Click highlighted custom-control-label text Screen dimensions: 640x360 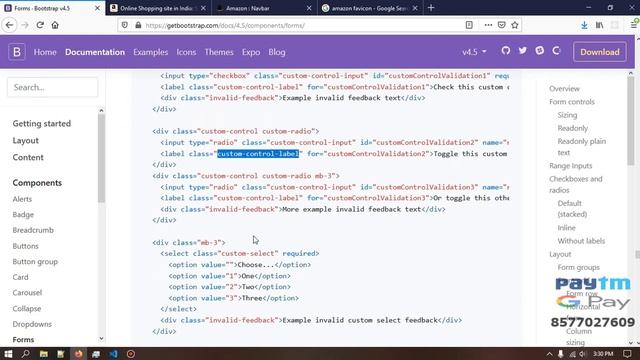click(258, 153)
